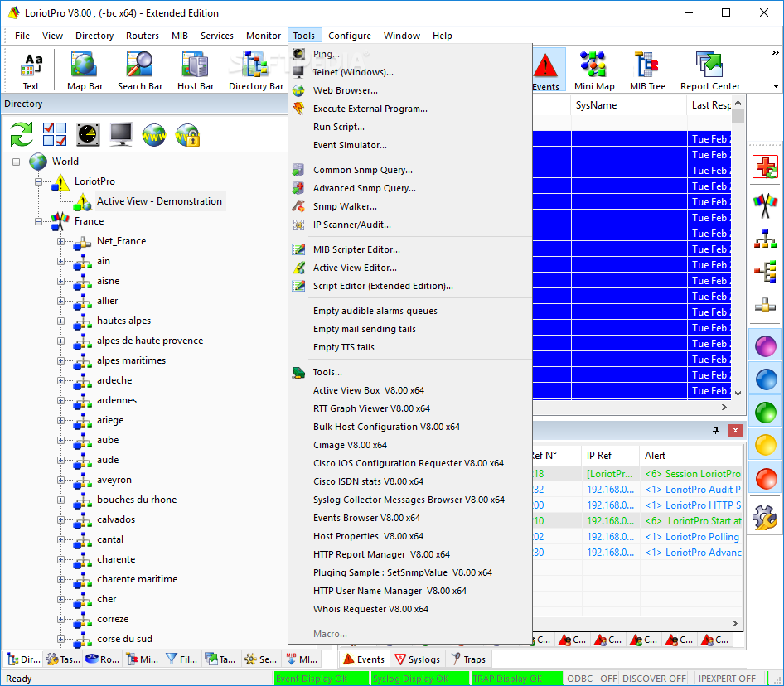Expand the Net_France tree node
The width and height of the screenshot is (784, 686).
pyautogui.click(x=61, y=241)
